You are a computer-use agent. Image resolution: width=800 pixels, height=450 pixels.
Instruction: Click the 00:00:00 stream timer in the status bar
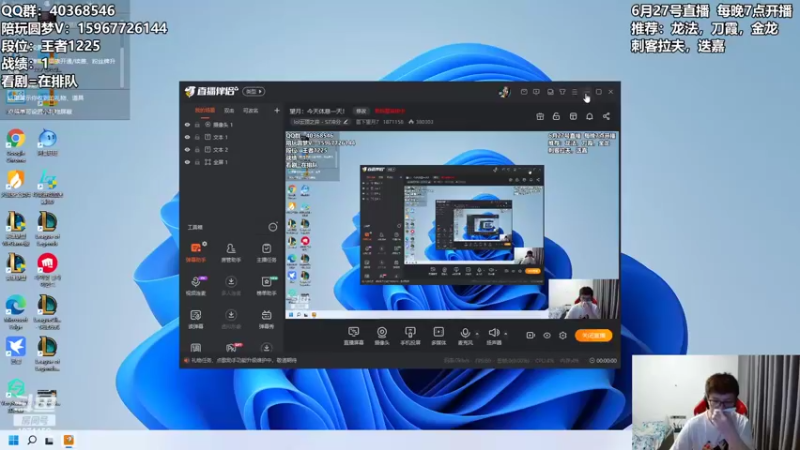click(x=603, y=360)
